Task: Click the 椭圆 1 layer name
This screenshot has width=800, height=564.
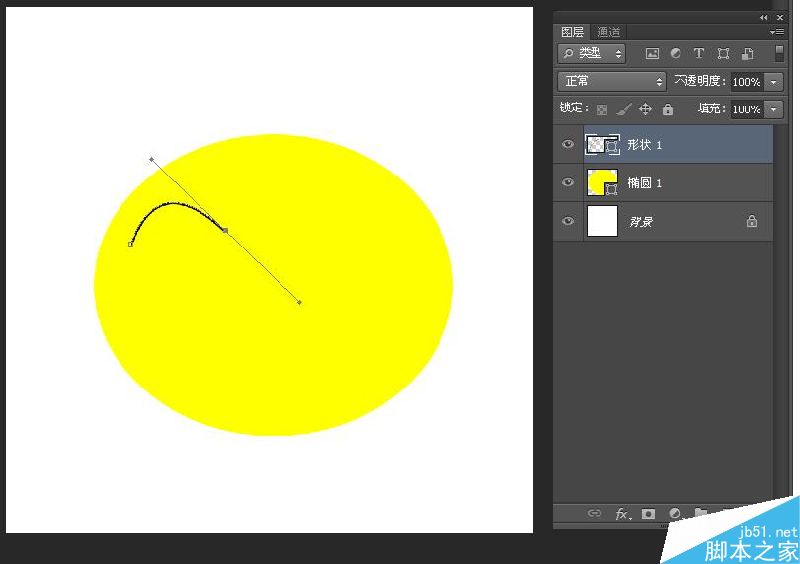Action: pyautogui.click(x=644, y=183)
